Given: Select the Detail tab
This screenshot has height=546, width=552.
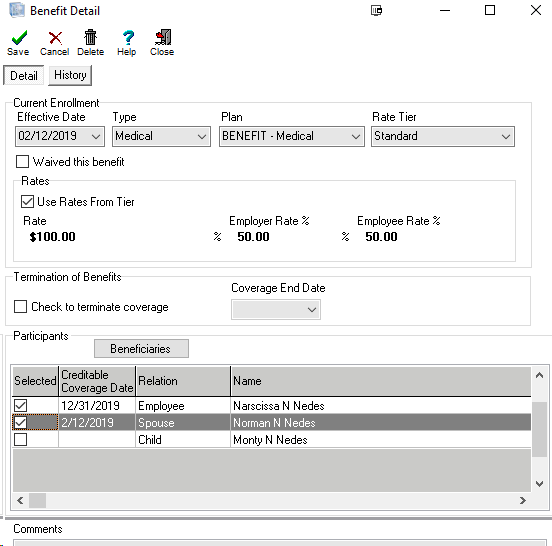Looking at the screenshot, I should click(24, 75).
